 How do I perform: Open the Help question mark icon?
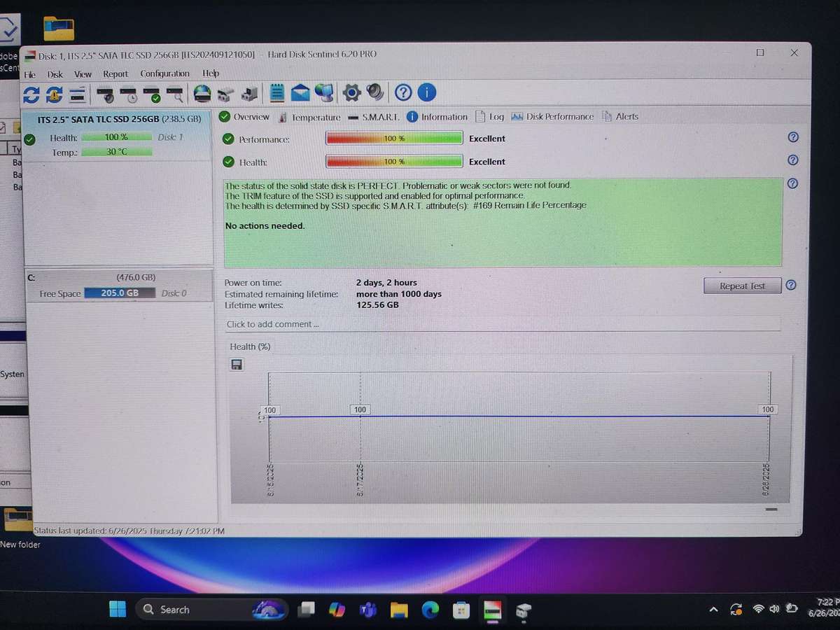pos(402,92)
